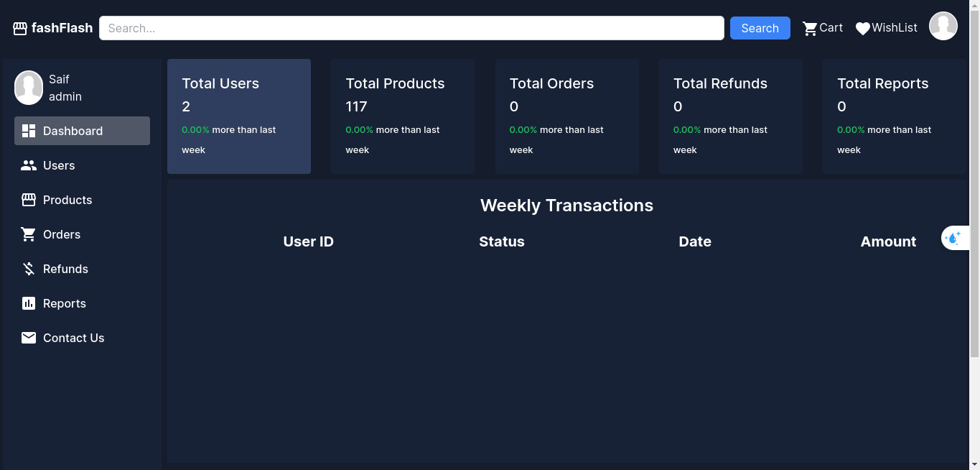Click the Search button

point(760,28)
